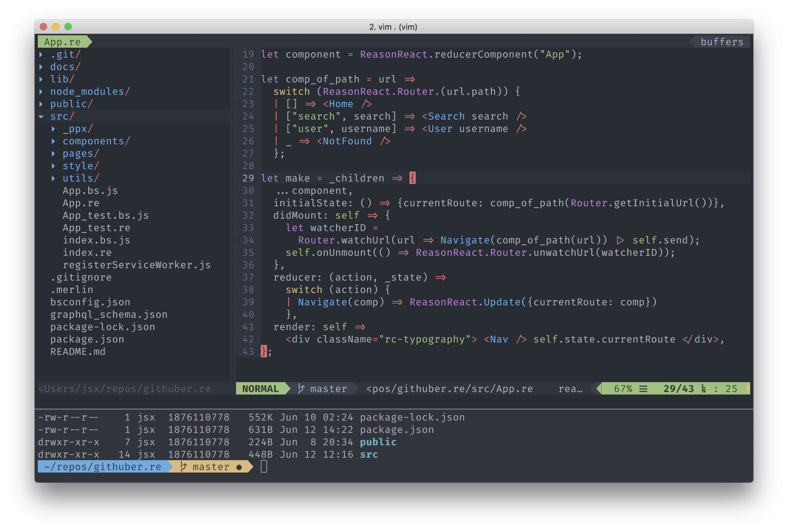The image size is (788, 532).
Task: Click the git branch icon in shell prompt
Action: (x=183, y=467)
